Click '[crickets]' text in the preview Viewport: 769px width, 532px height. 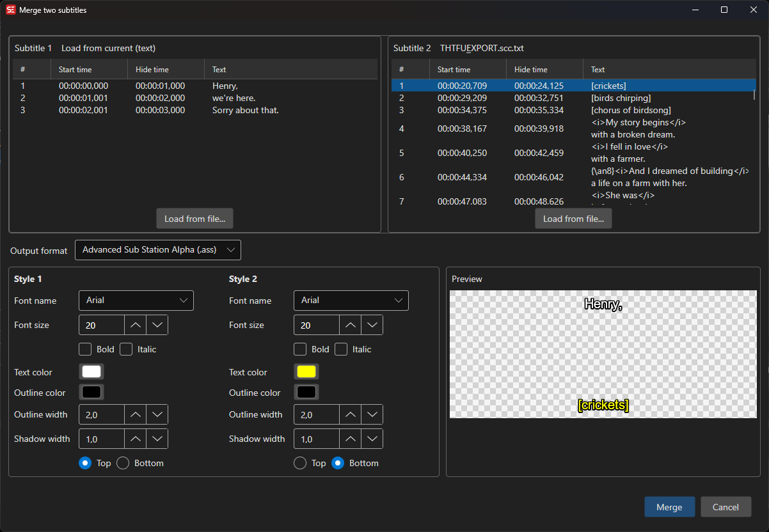pyautogui.click(x=603, y=405)
